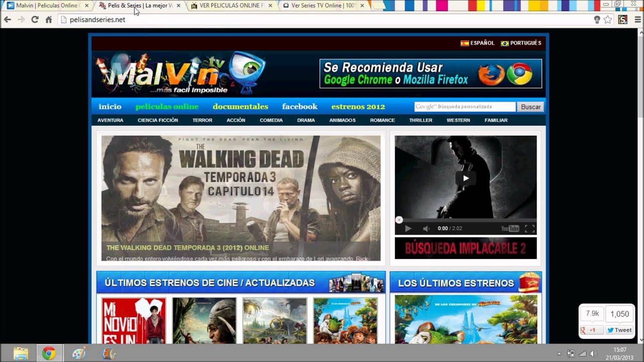
Task: Browse the DRAMA genre
Action: click(306, 120)
